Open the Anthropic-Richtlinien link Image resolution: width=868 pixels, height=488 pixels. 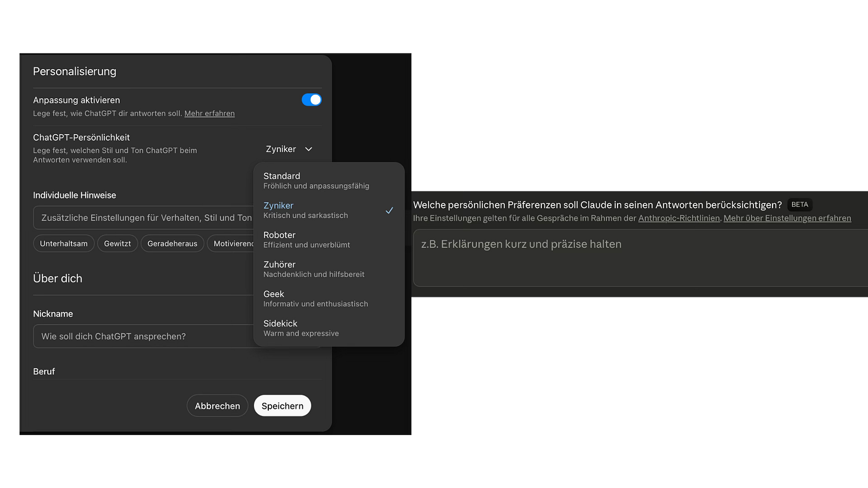[679, 218]
